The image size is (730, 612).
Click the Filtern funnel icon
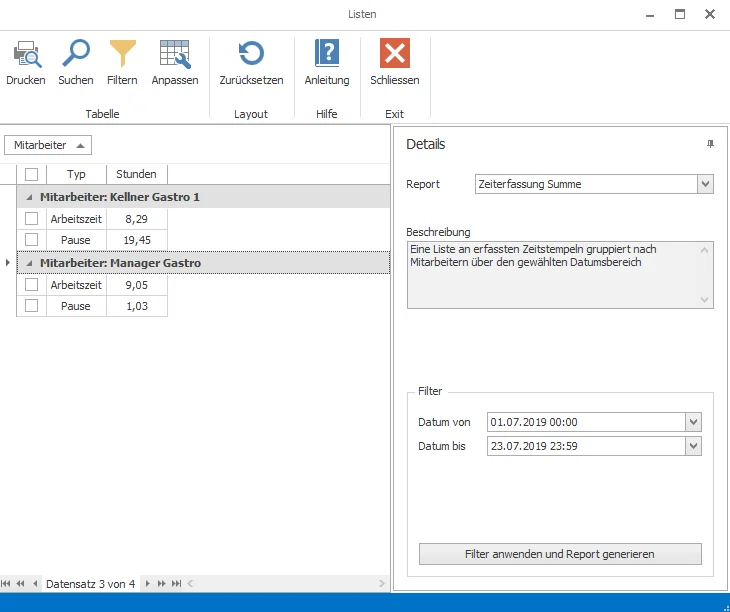(x=122, y=54)
